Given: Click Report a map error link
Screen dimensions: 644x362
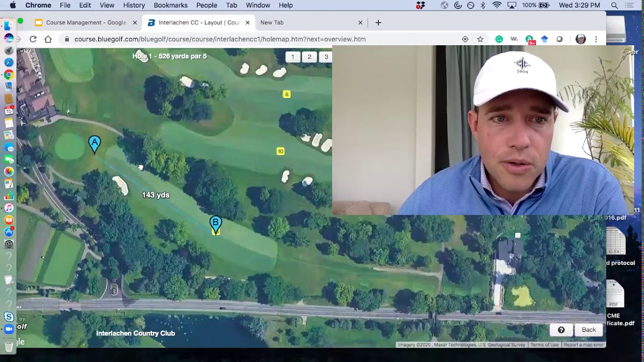Looking at the screenshot, I should (584, 345).
